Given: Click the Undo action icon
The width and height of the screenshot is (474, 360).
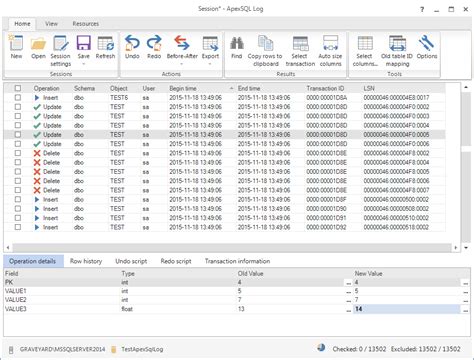Looking at the screenshot, I should [x=132, y=44].
